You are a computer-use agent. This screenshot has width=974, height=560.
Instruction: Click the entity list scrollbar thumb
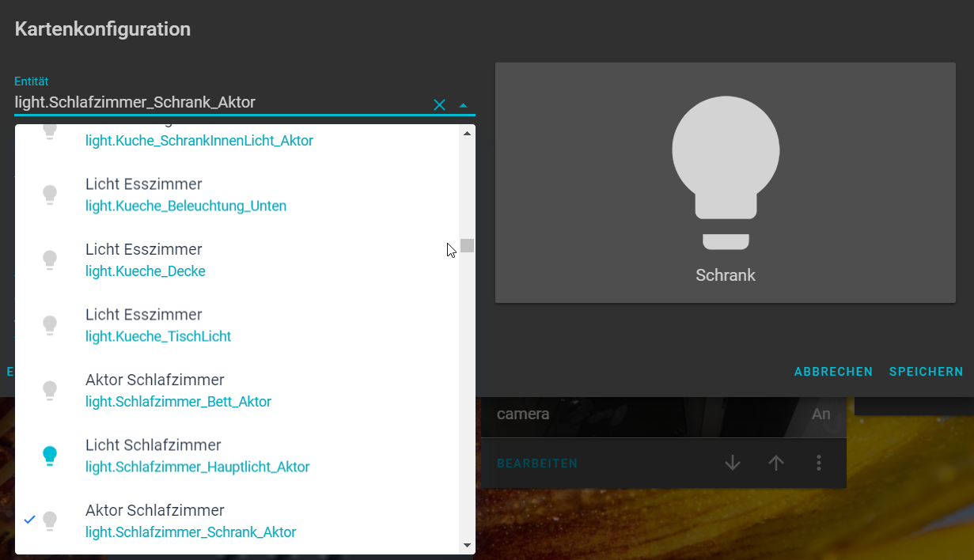468,245
